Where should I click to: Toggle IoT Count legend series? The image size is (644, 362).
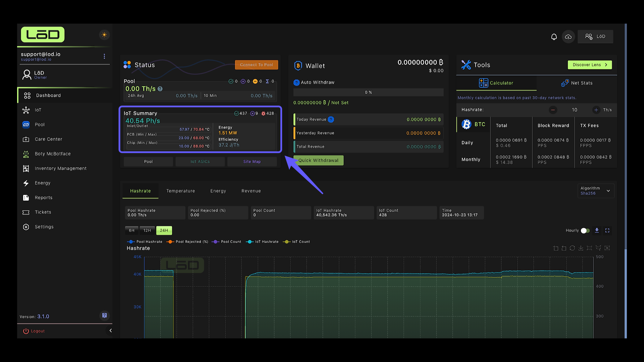coord(297,242)
